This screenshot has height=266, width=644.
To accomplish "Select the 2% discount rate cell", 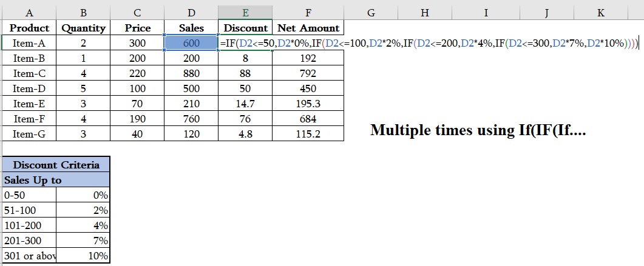I will coord(83,210).
